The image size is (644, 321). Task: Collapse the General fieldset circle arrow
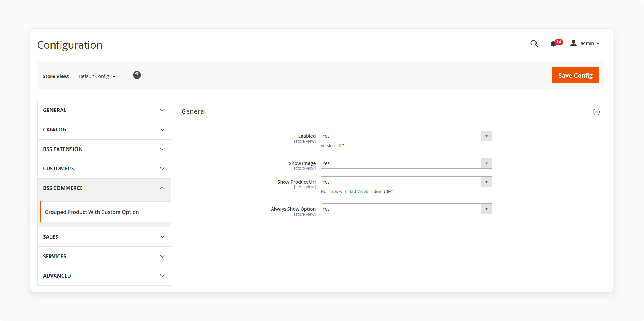(596, 112)
